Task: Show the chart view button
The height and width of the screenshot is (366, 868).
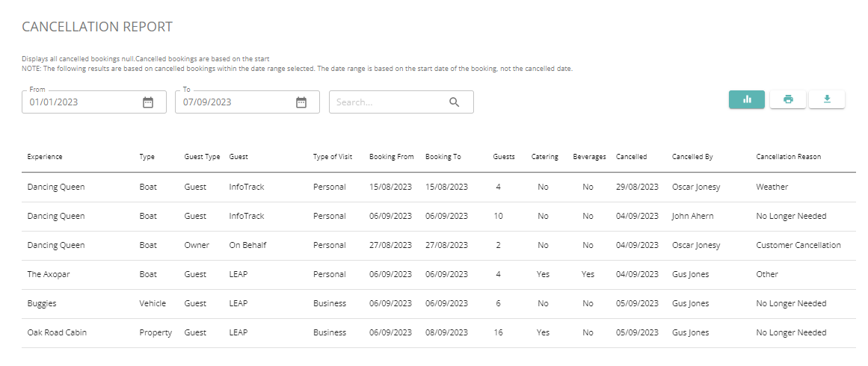Action: [x=747, y=99]
